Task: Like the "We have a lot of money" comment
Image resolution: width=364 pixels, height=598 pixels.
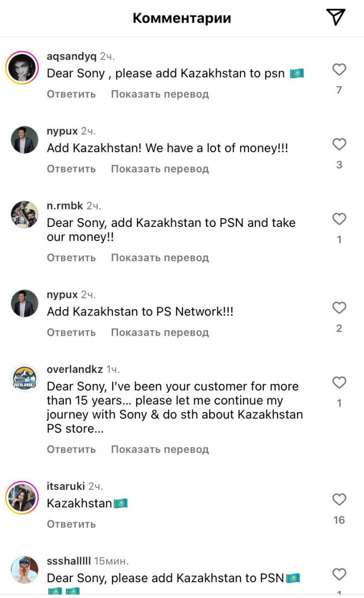Action: coord(339,144)
